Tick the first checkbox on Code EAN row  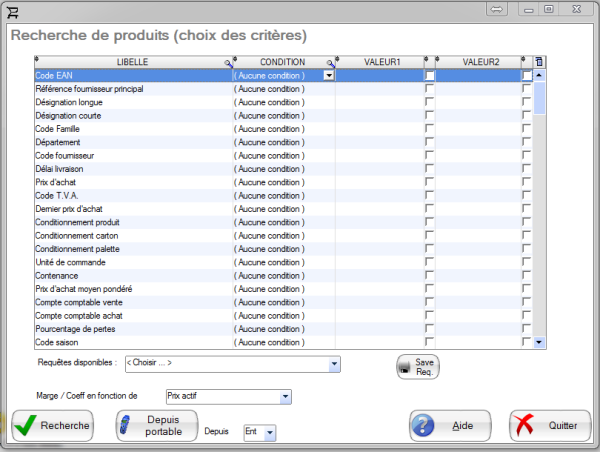[429, 76]
